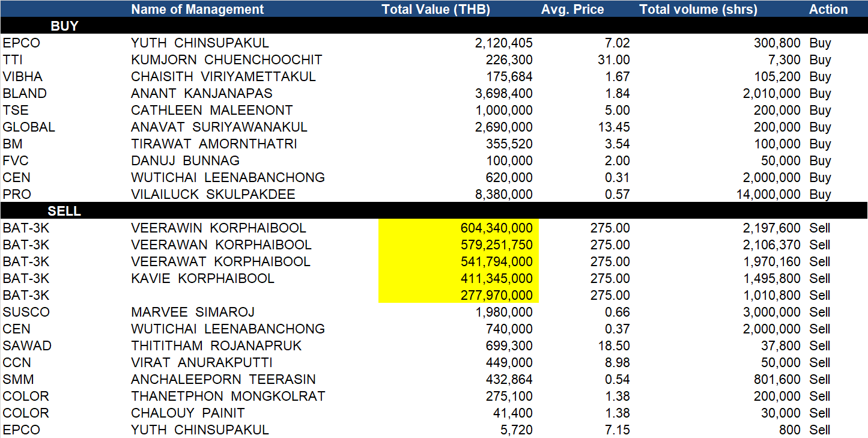Click the SUSCO ticker cell
Screen dimensions: 868x438
26,312
